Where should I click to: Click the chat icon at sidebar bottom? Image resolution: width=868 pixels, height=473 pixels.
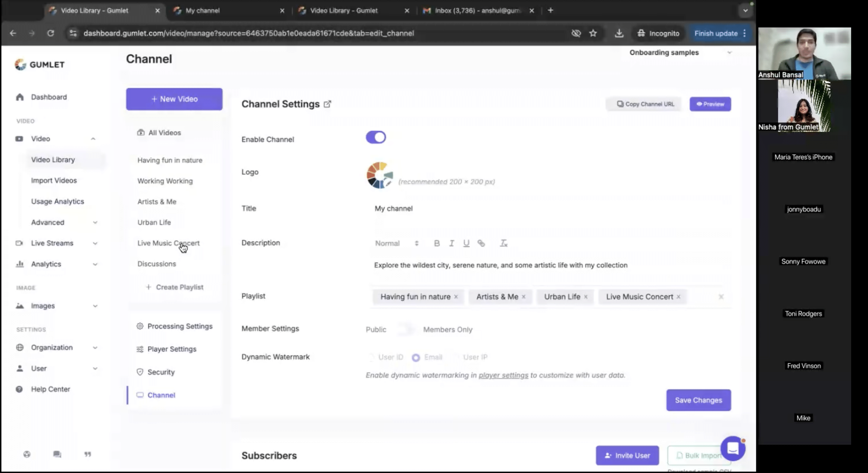pyautogui.click(x=57, y=454)
